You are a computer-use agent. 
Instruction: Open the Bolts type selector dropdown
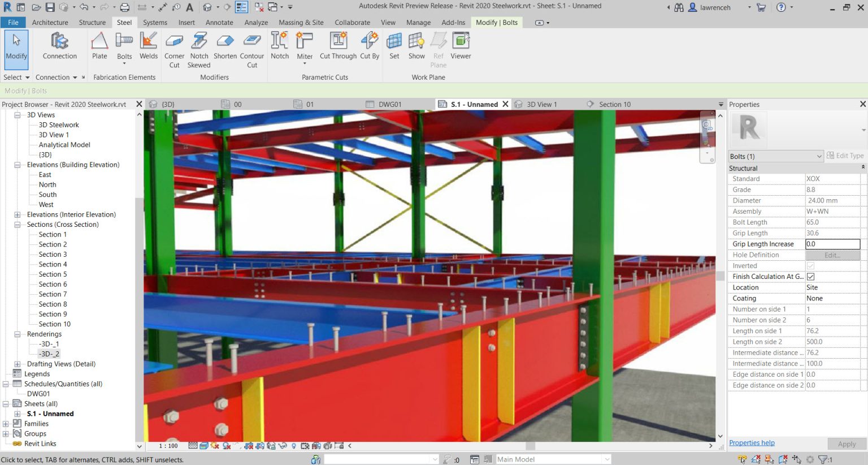pyautogui.click(x=775, y=156)
